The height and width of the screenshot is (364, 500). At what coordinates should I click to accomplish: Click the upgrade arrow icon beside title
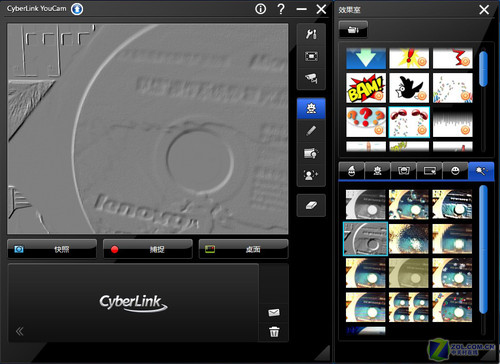[77, 9]
